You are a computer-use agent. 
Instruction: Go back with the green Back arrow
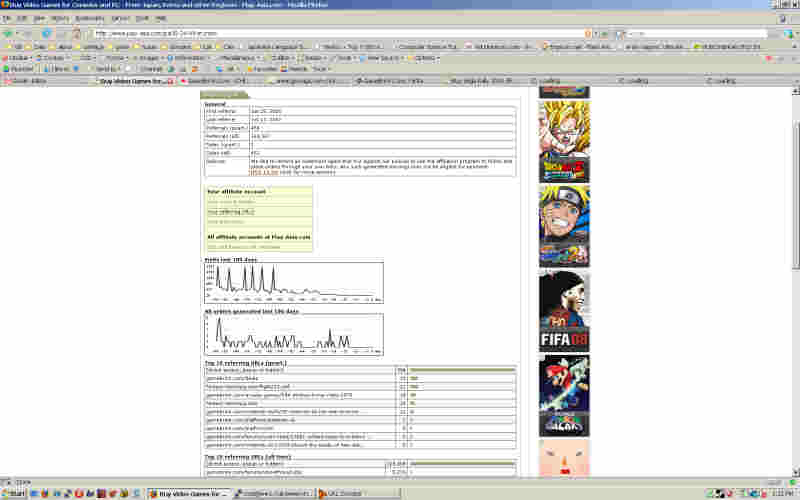tap(8, 34)
